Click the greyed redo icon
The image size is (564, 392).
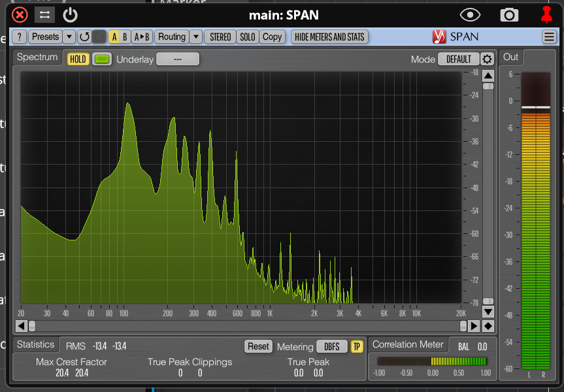click(x=99, y=37)
